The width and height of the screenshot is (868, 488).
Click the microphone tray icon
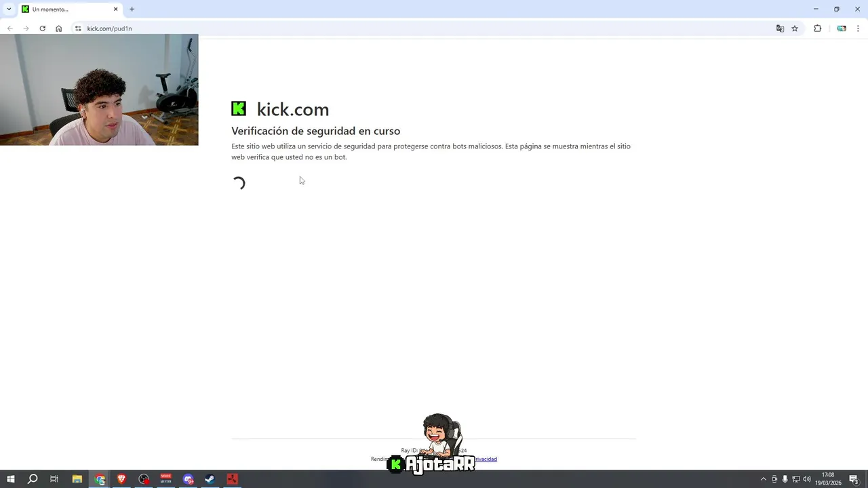785,479
